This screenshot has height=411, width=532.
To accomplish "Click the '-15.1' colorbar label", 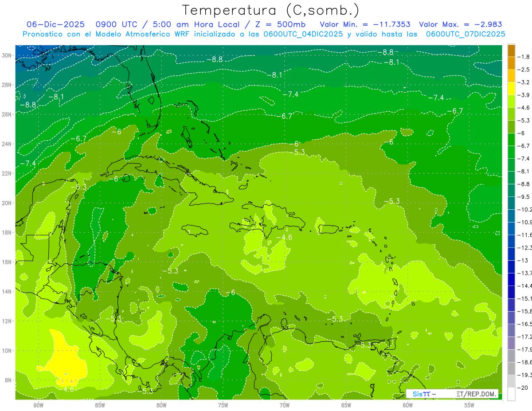I will (525, 298).
